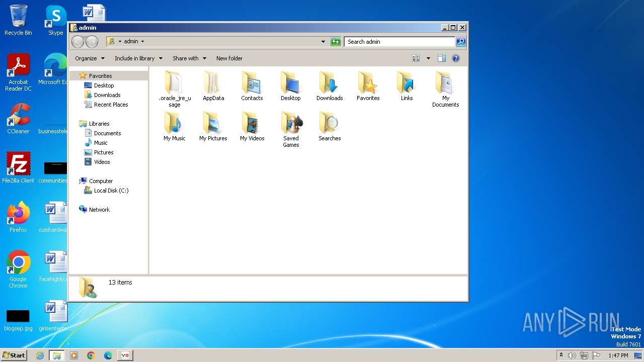Open the My Pictures folder
Viewport: 644px width, 362px height.
213,127
